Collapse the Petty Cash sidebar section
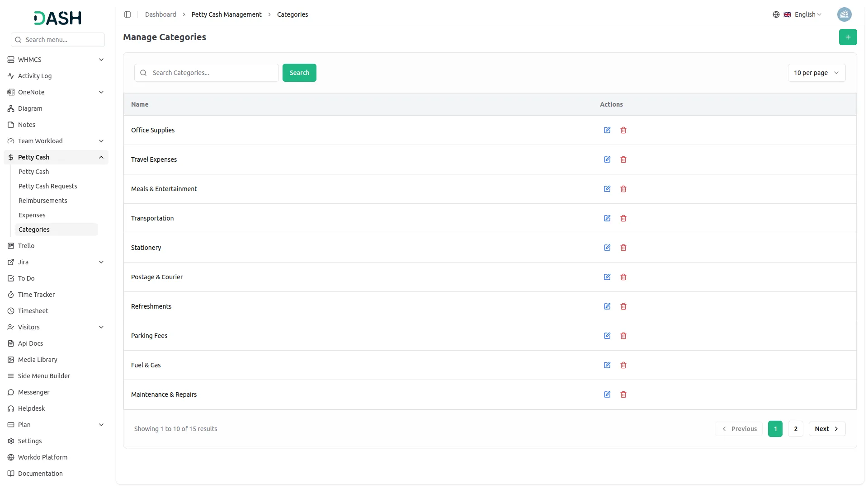Viewport: 868px width, 488px height. coord(101,157)
